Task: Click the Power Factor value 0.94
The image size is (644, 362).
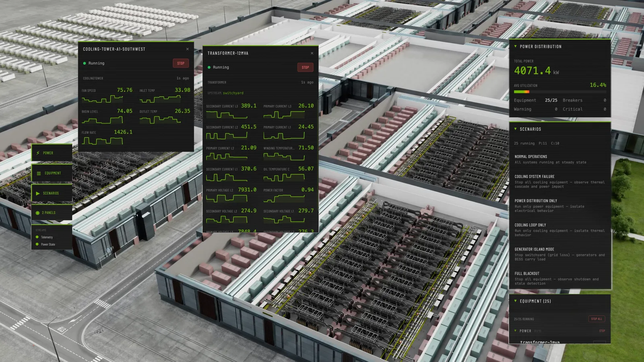Action: tap(308, 189)
